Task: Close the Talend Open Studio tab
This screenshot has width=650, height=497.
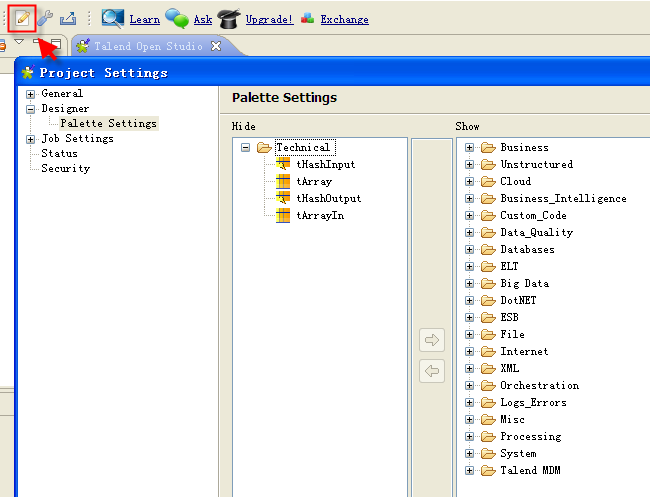Action: pos(216,46)
